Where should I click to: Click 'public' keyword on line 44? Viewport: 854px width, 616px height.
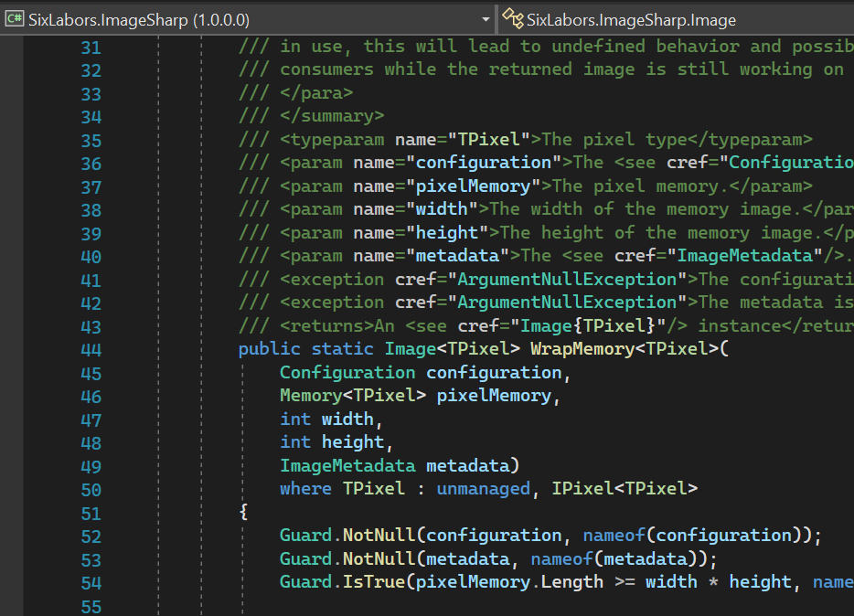(270, 349)
